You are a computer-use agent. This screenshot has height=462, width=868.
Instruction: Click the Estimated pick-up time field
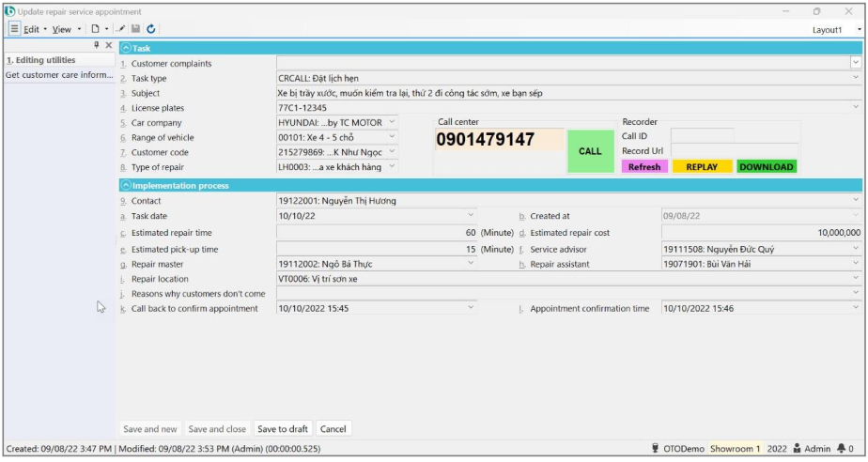[377, 250]
